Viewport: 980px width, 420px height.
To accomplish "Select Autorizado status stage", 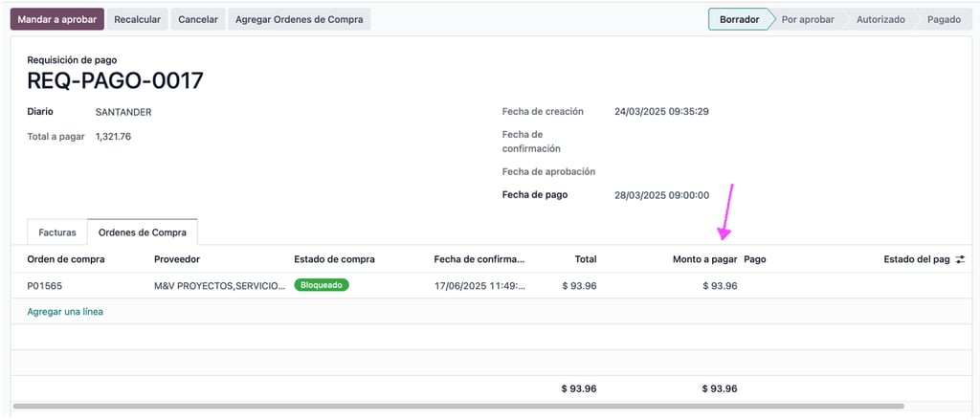I will point(880,19).
